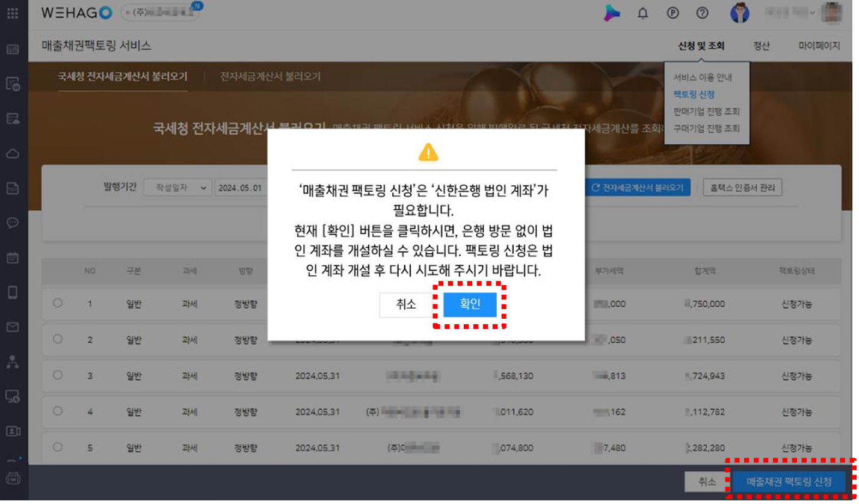Open the WEHAGO app grid launcher

coord(13,13)
